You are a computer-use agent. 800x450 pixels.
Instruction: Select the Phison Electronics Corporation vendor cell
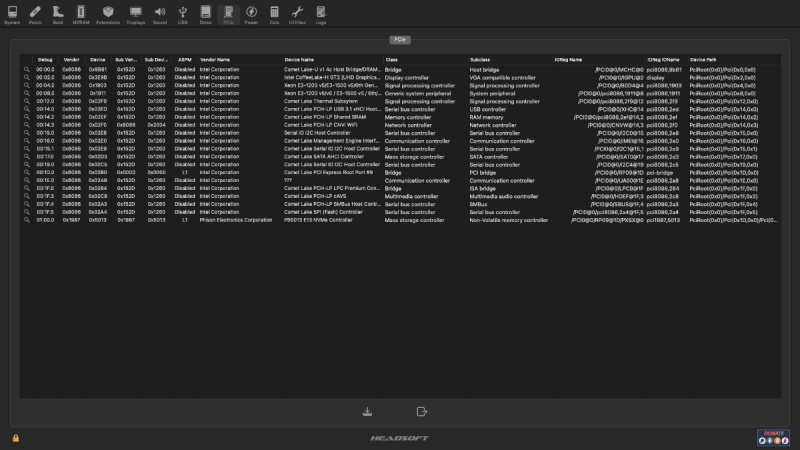(x=236, y=220)
